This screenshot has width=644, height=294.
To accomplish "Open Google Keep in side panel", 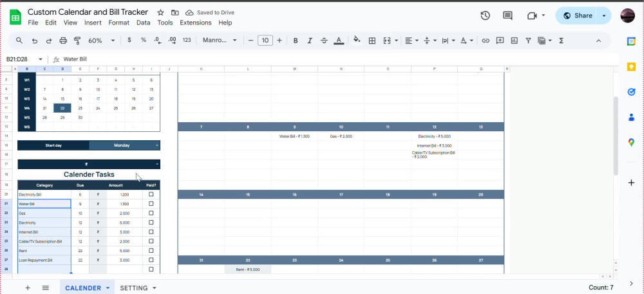I will click(x=631, y=67).
